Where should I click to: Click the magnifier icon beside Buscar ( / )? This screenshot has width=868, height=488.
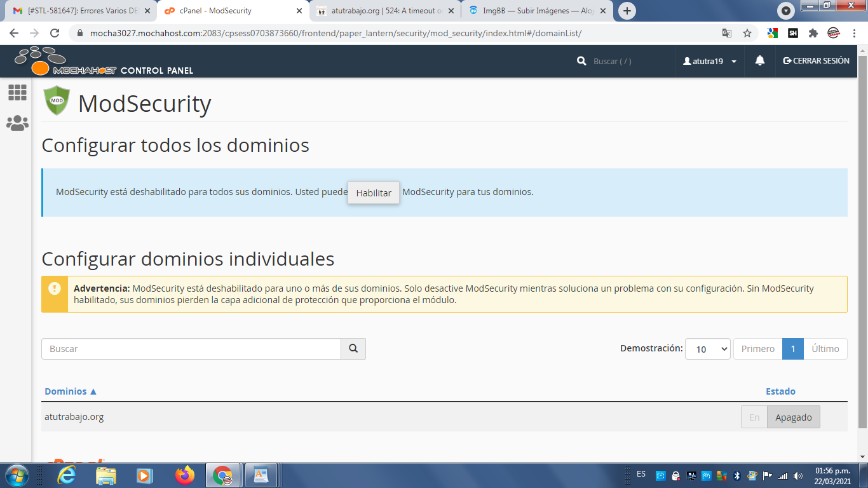pos(581,61)
